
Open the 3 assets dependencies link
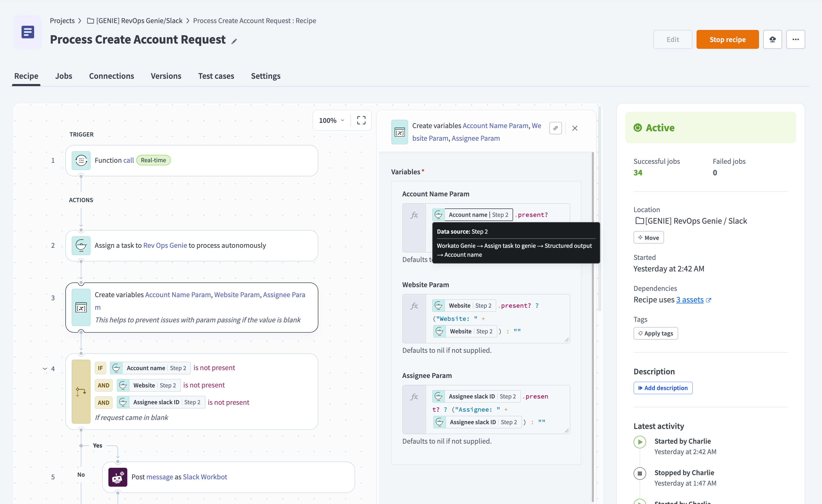[x=689, y=300]
